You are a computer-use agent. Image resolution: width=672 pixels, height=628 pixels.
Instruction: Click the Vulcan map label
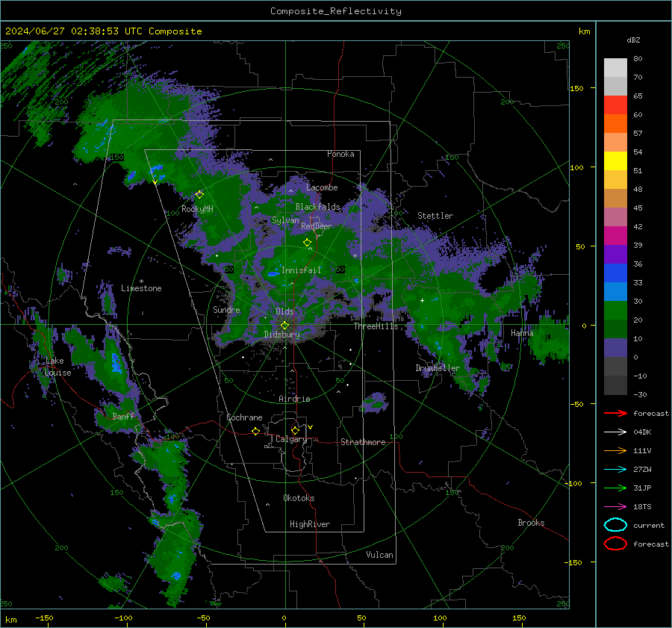[x=380, y=555]
